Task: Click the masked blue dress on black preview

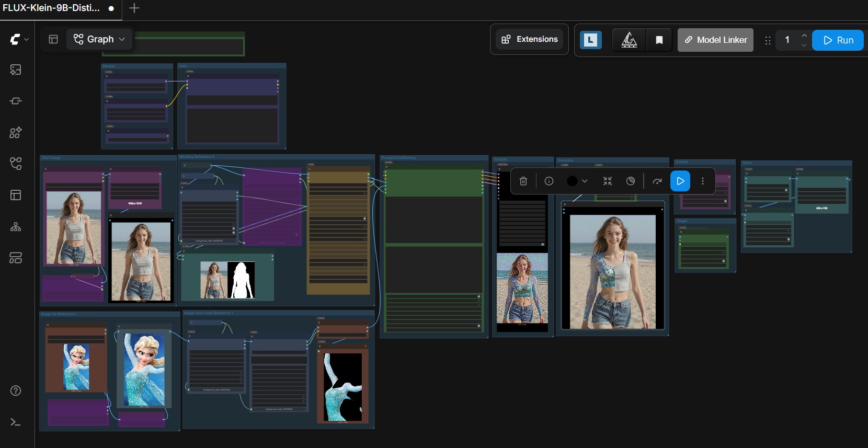Action: pos(342,387)
